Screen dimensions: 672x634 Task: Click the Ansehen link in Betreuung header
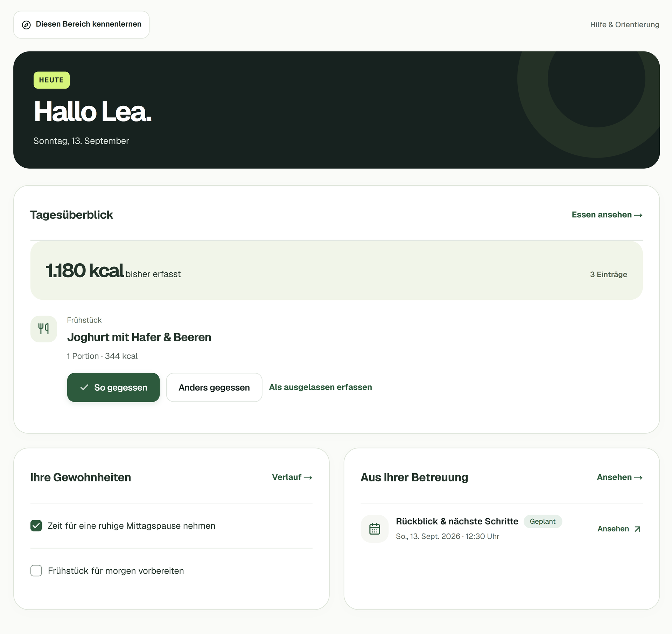pos(619,477)
